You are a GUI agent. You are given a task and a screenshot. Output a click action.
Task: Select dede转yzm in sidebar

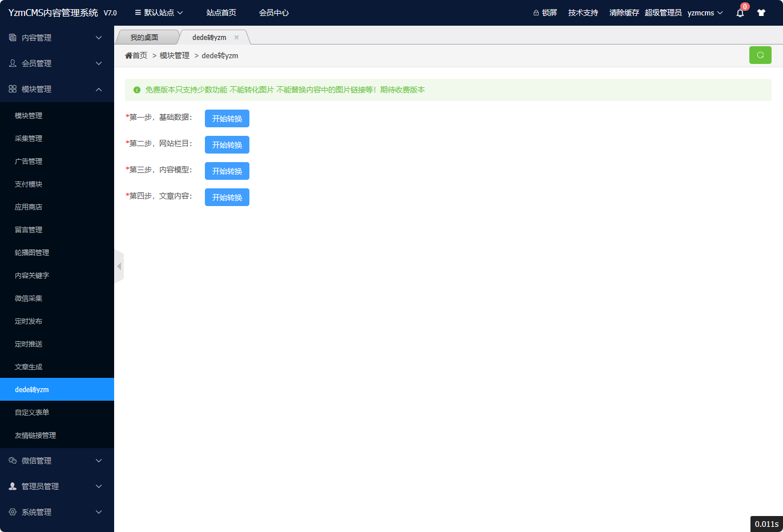(x=57, y=389)
